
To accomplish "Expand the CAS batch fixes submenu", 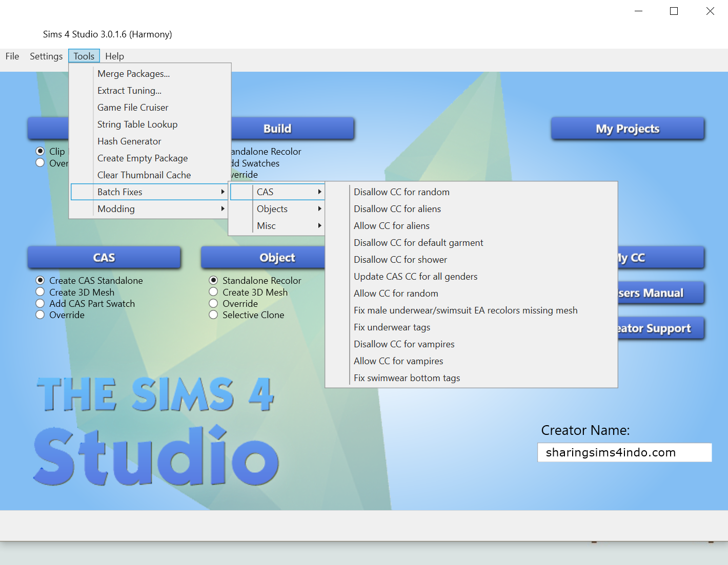I will (277, 192).
